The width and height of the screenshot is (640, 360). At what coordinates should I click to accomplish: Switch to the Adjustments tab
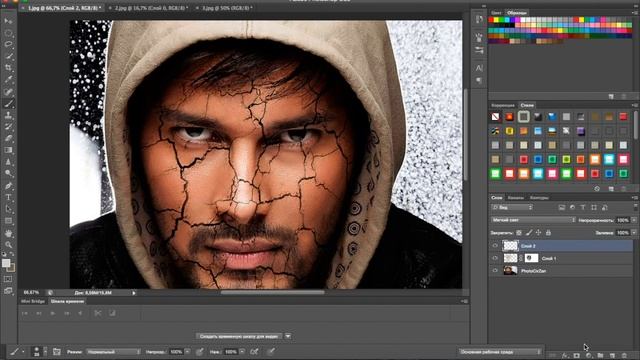(x=503, y=105)
